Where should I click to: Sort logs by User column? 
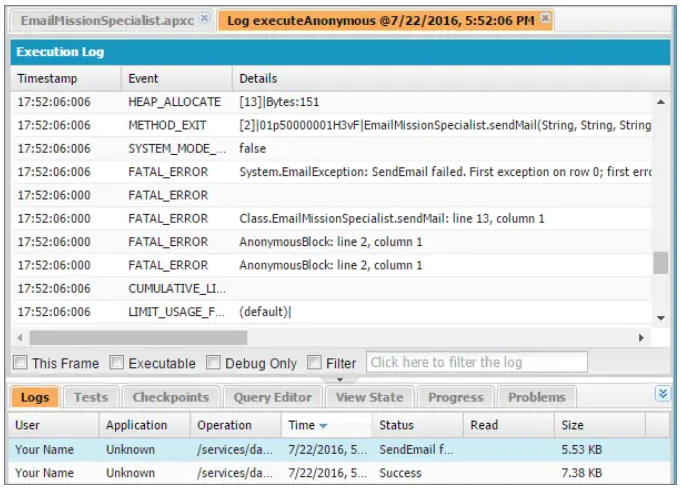53,425
